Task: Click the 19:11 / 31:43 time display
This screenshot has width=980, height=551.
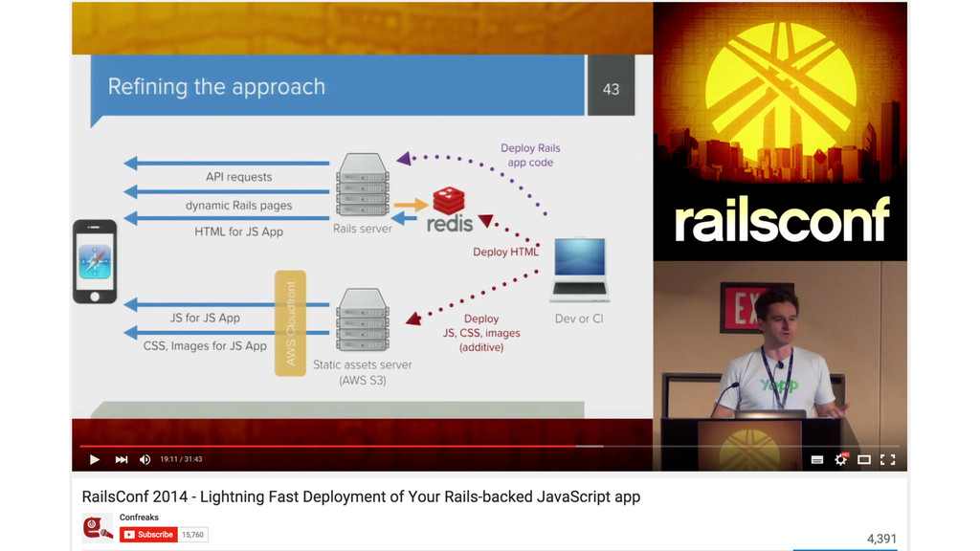Action: pyautogui.click(x=181, y=459)
